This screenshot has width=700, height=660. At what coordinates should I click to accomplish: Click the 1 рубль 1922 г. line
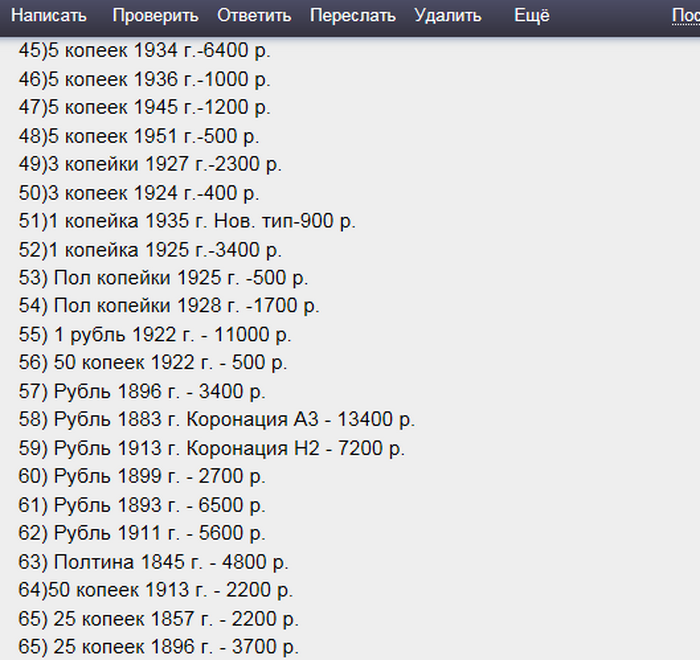pos(155,335)
